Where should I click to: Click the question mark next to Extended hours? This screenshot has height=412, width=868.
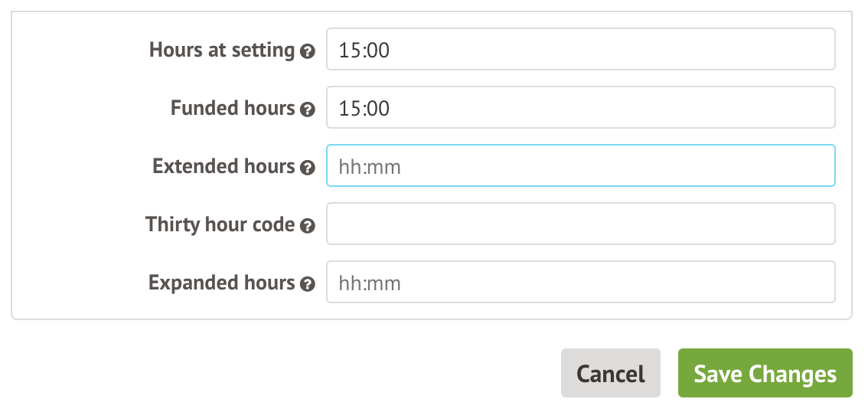coord(308,168)
